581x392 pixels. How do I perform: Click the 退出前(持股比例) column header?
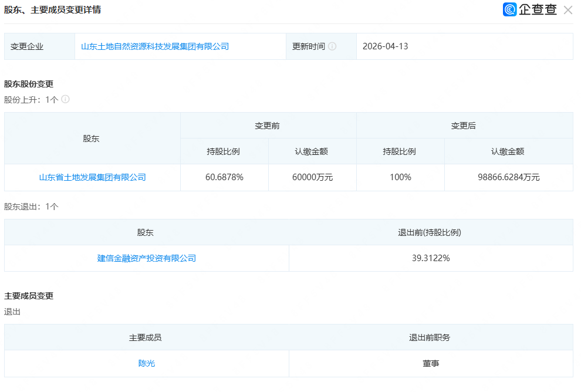430,232
